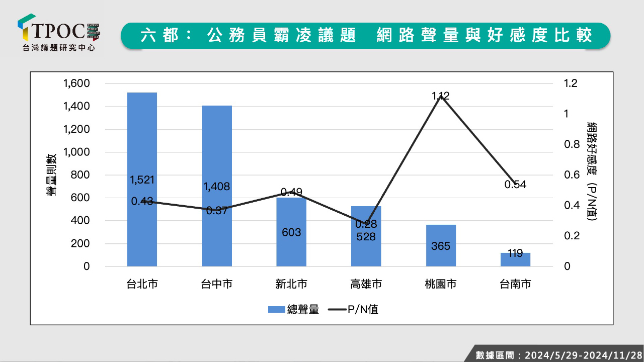Click the 高雄市 bar showing 528
Screen dimensions: 644x362
(366, 249)
